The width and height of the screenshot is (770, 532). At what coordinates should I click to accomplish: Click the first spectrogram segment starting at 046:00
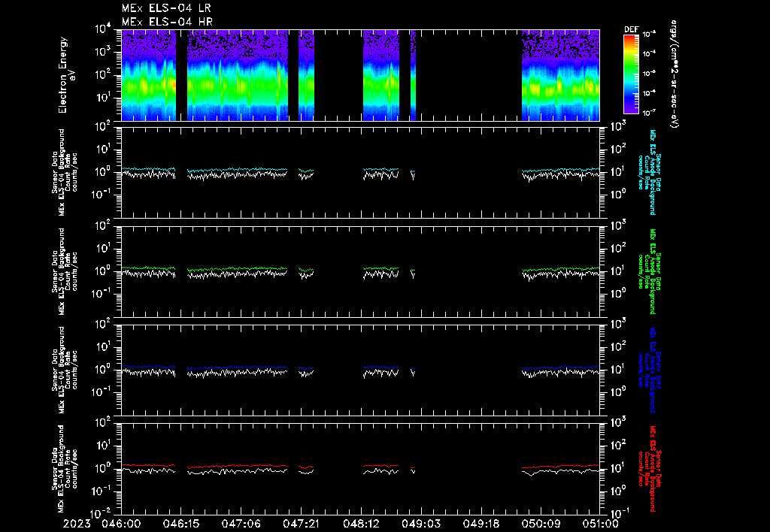tap(149, 75)
